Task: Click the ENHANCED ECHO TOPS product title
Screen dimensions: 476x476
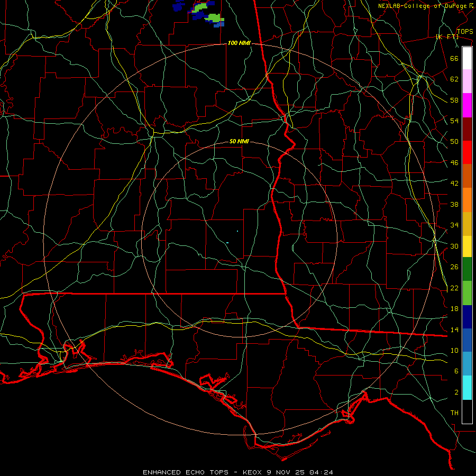Action: (186, 472)
